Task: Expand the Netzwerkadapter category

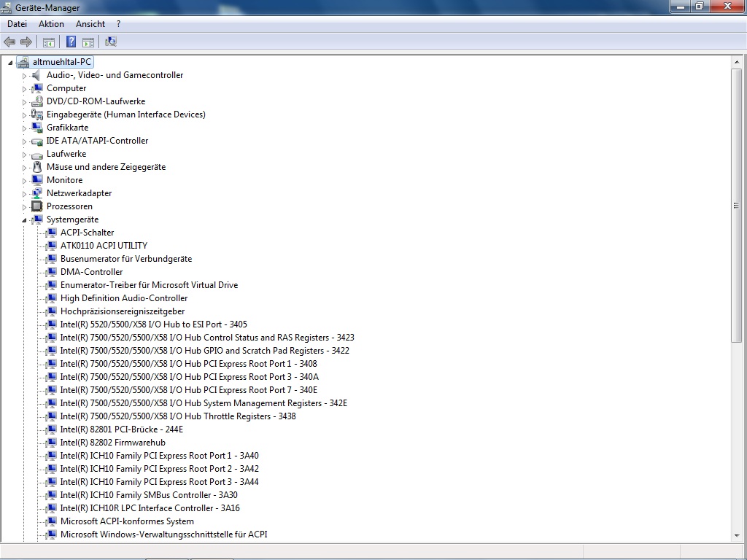Action: [x=24, y=194]
